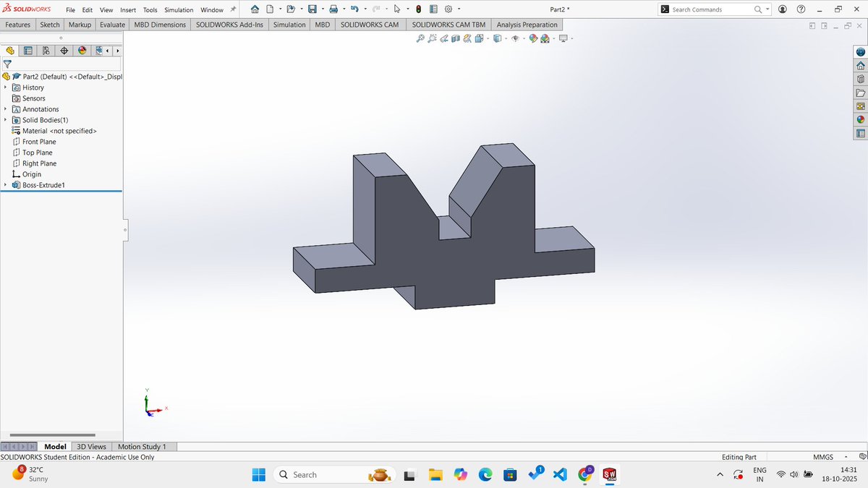Save the part with the Save icon
Viewport: 868px width, 488px height.
click(312, 9)
